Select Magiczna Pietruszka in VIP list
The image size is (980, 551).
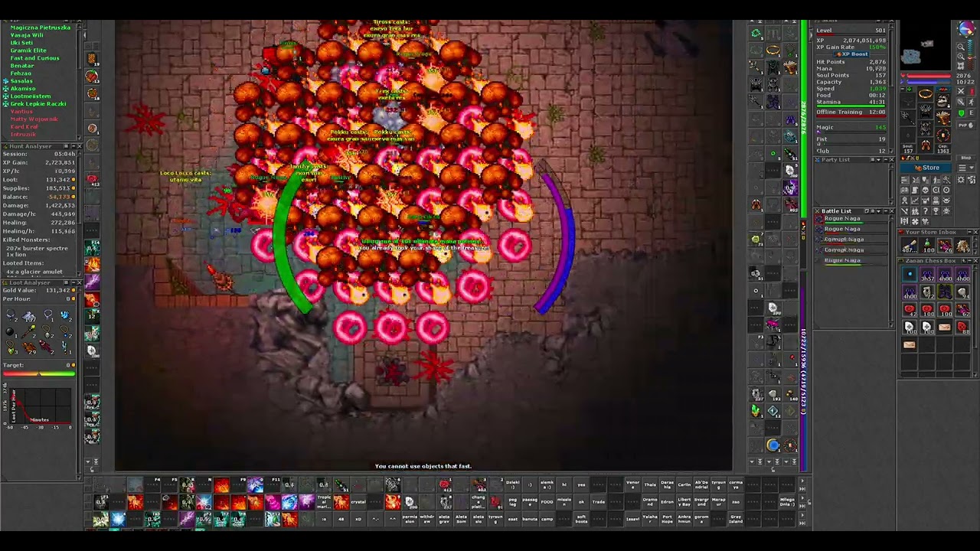click(x=40, y=28)
